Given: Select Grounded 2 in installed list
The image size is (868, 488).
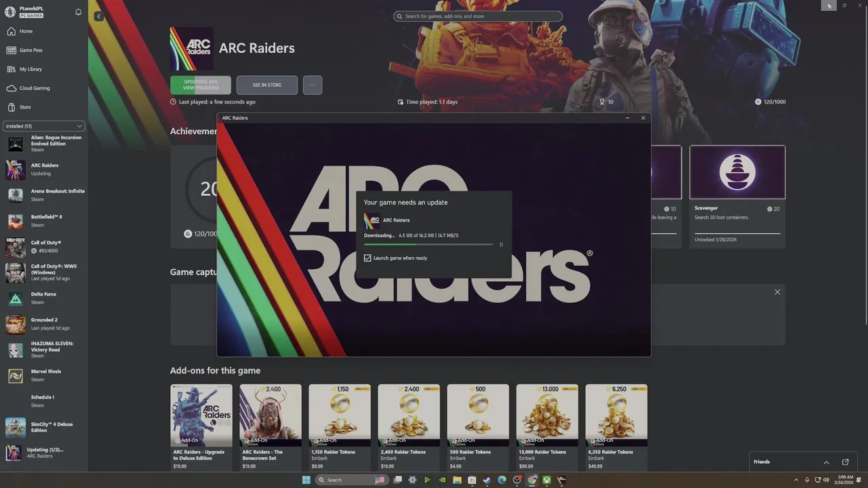Looking at the screenshot, I should (45, 324).
